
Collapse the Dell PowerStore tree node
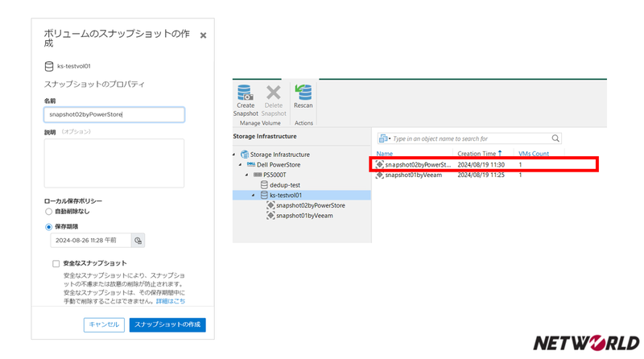click(241, 164)
